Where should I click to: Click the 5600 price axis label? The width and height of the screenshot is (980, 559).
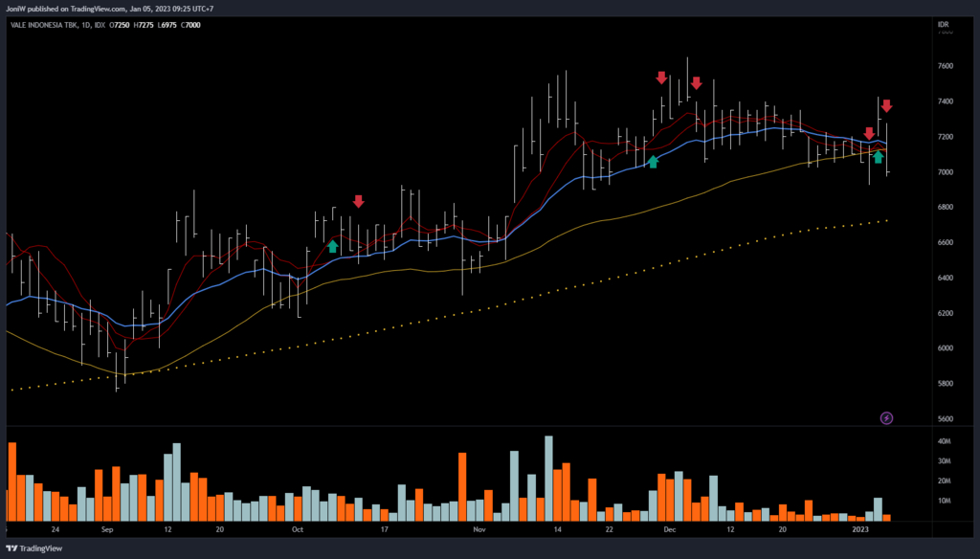pos(945,419)
